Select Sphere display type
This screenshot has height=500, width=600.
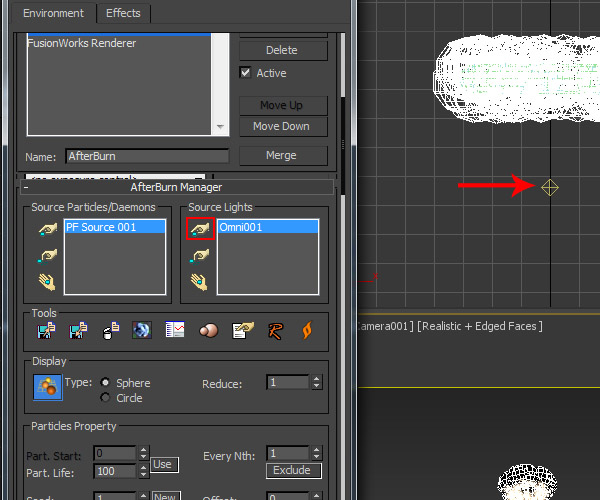click(x=105, y=382)
